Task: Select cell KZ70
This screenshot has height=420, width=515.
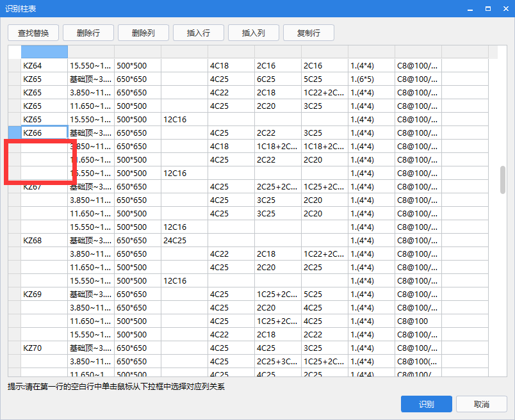Action: [x=44, y=348]
